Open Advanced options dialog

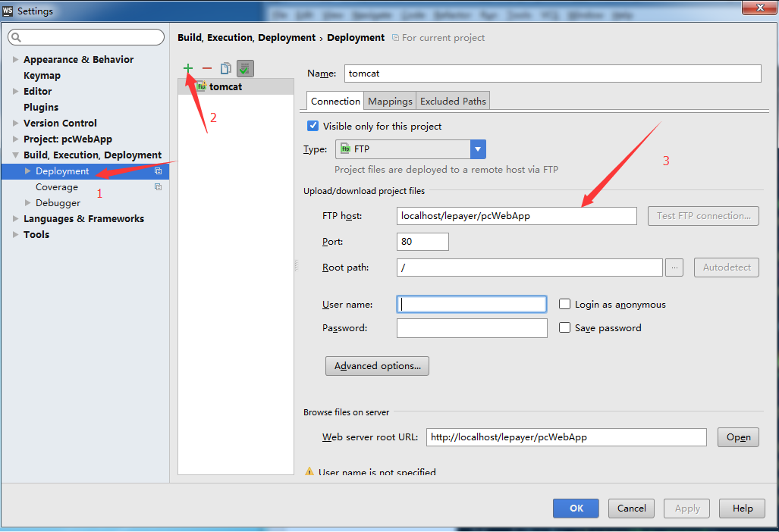point(377,366)
